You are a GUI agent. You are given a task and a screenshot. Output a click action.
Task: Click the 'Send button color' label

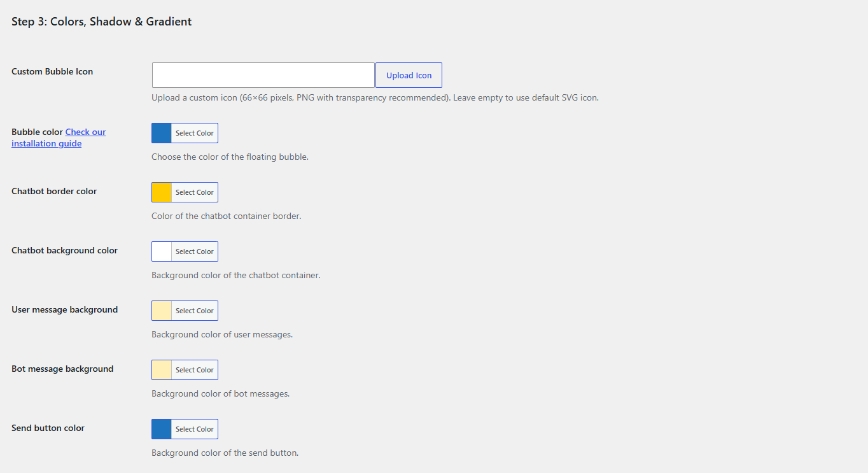point(48,428)
